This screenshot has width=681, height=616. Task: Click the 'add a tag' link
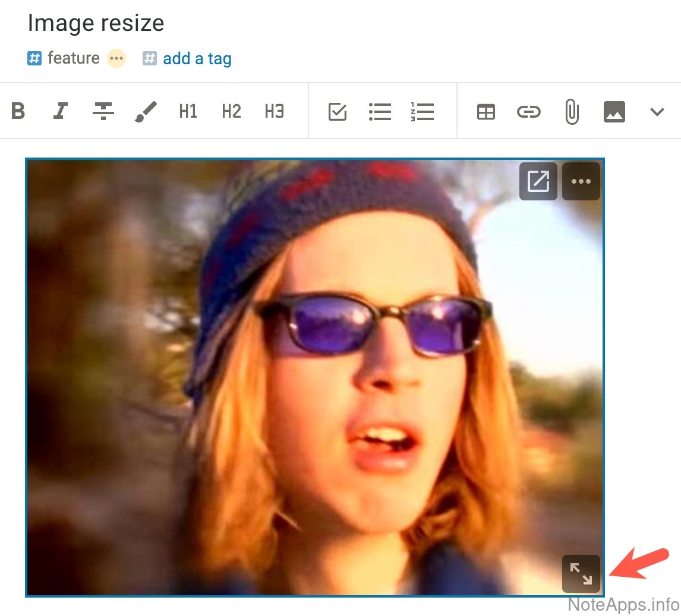pyautogui.click(x=197, y=59)
